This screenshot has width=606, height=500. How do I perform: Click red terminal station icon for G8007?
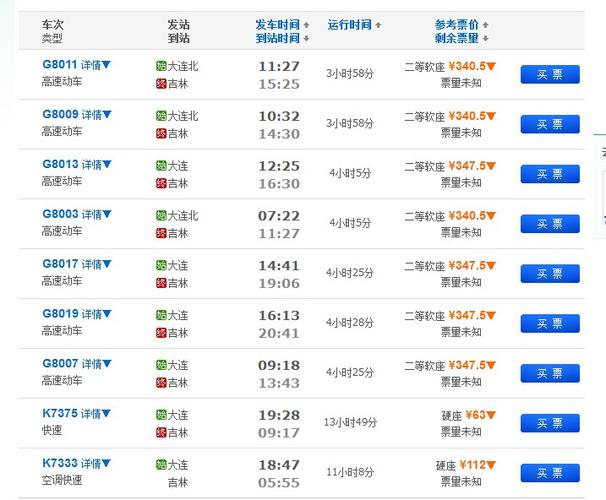click(x=161, y=383)
